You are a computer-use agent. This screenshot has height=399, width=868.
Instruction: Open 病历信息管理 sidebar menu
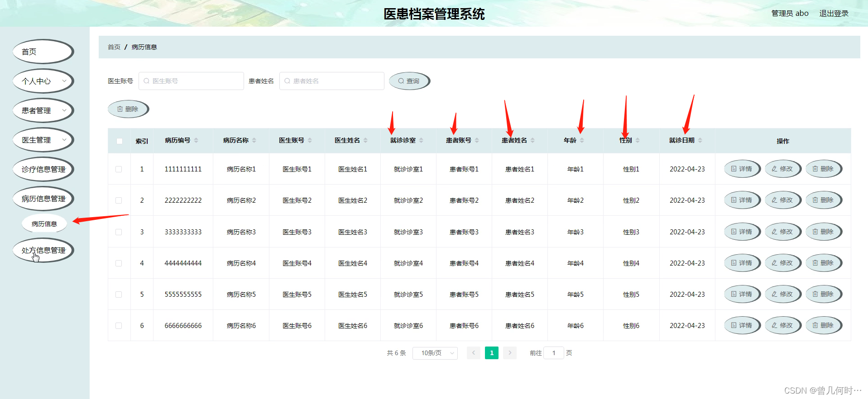click(43, 199)
